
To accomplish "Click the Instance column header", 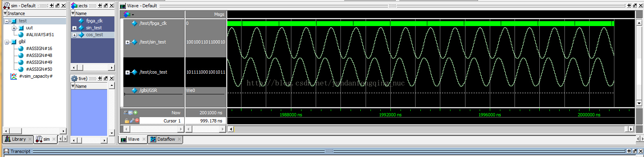I will click(x=34, y=13).
